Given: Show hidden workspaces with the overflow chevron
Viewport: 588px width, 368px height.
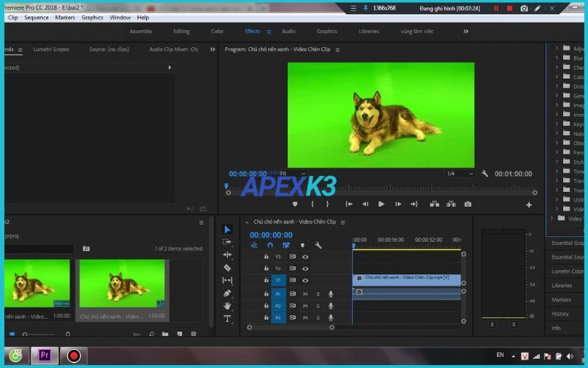Looking at the screenshot, I should 465,32.
